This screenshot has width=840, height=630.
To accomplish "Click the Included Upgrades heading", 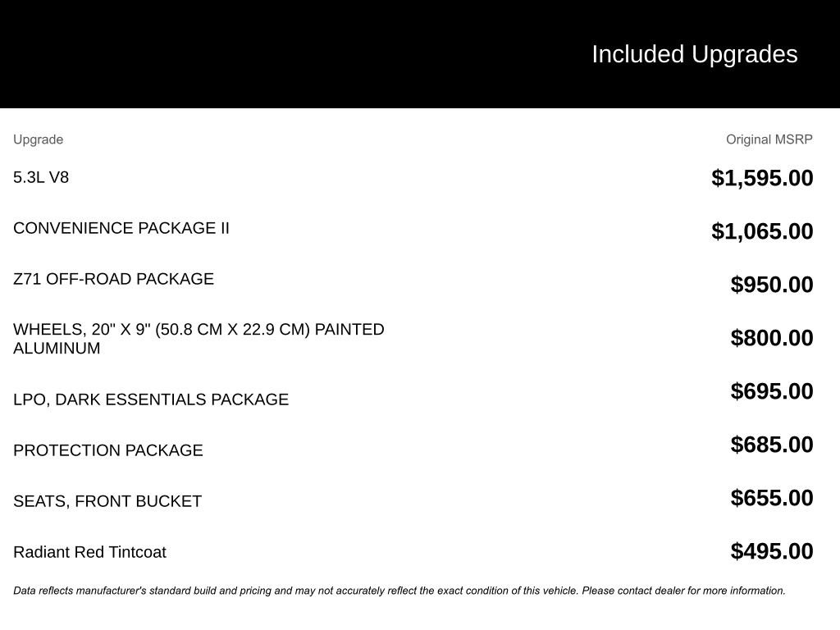I will click(694, 54).
